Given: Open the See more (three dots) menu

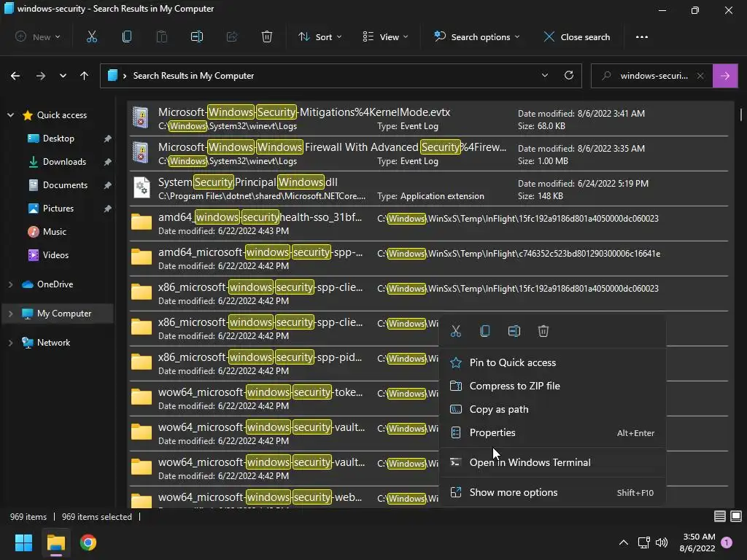Looking at the screenshot, I should (642, 36).
